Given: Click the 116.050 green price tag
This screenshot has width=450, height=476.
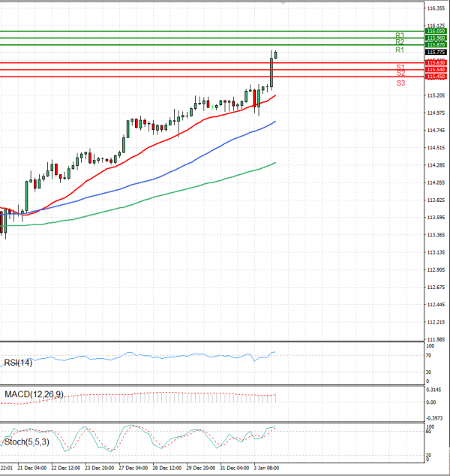Looking at the screenshot, I should pyautogui.click(x=436, y=31).
